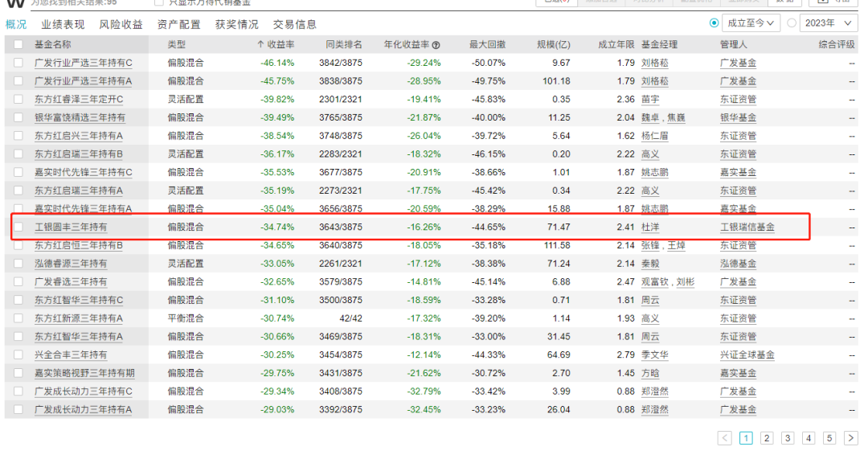The image size is (868, 455).
Task: Open 工银瑞信基金 management company link
Action: click(747, 227)
